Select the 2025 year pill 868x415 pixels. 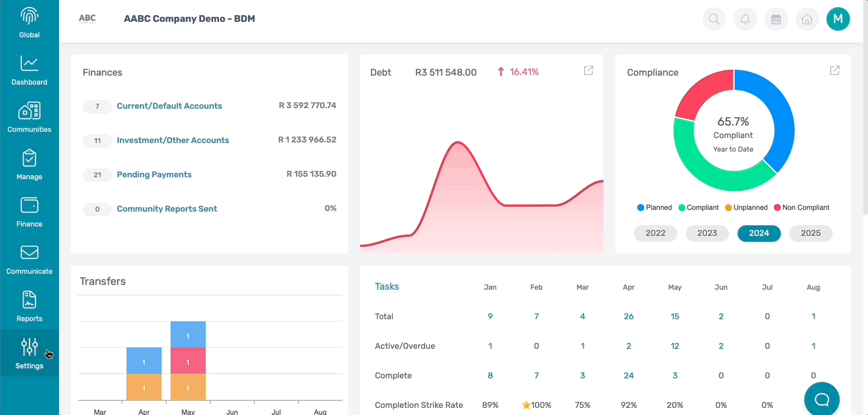tap(811, 233)
